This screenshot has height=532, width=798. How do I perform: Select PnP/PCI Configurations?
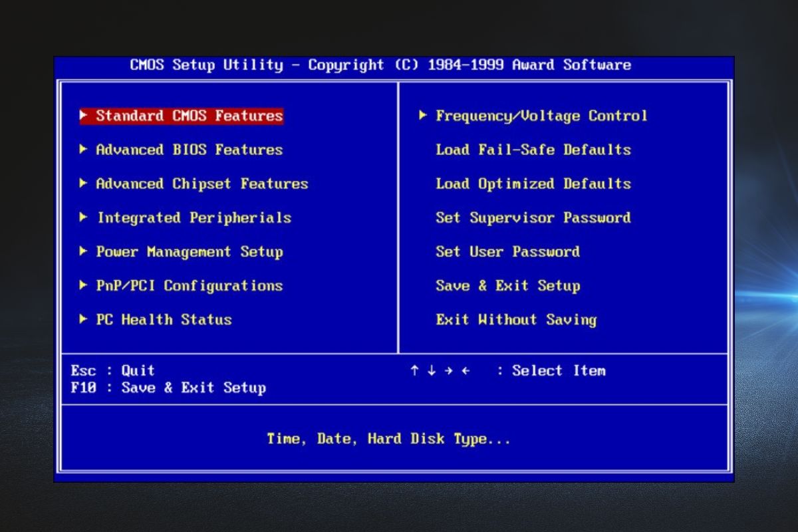pyautogui.click(x=190, y=285)
